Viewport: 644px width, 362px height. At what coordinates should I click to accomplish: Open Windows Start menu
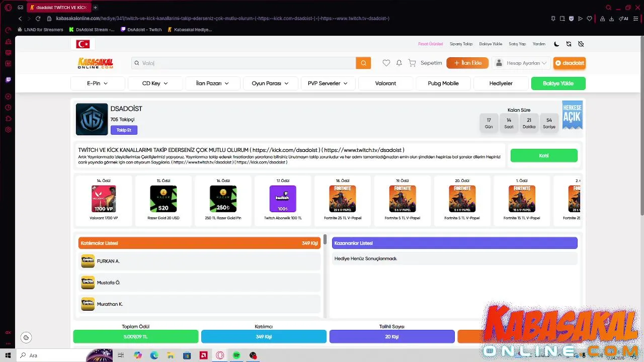coord(8,355)
